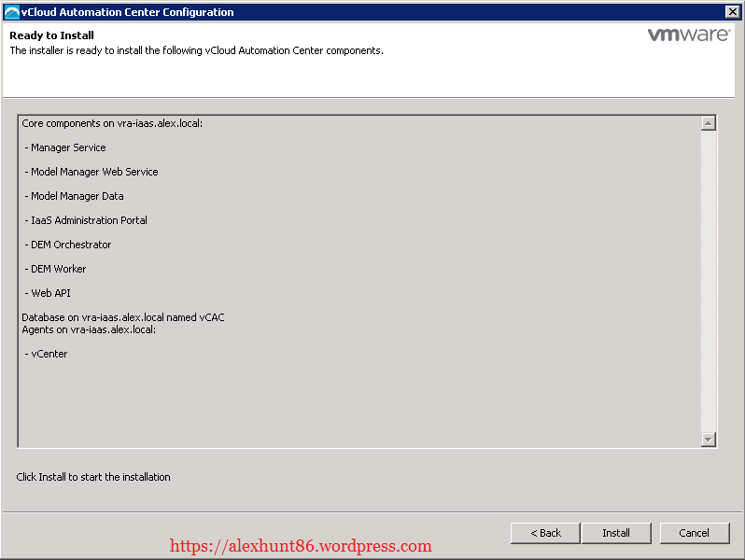Click the VMware logo
This screenshot has height=560, width=745.
coord(689,35)
